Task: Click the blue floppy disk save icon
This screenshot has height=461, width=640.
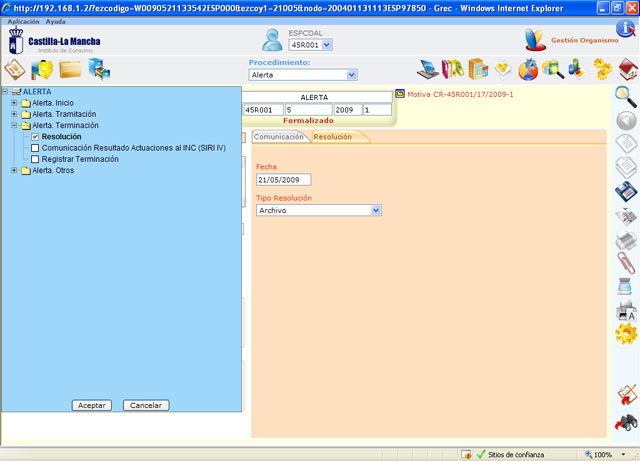Action: [x=625, y=192]
